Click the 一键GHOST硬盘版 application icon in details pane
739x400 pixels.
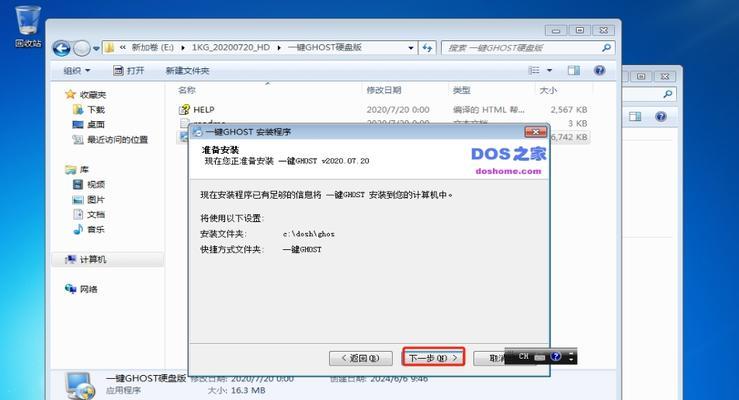81,385
